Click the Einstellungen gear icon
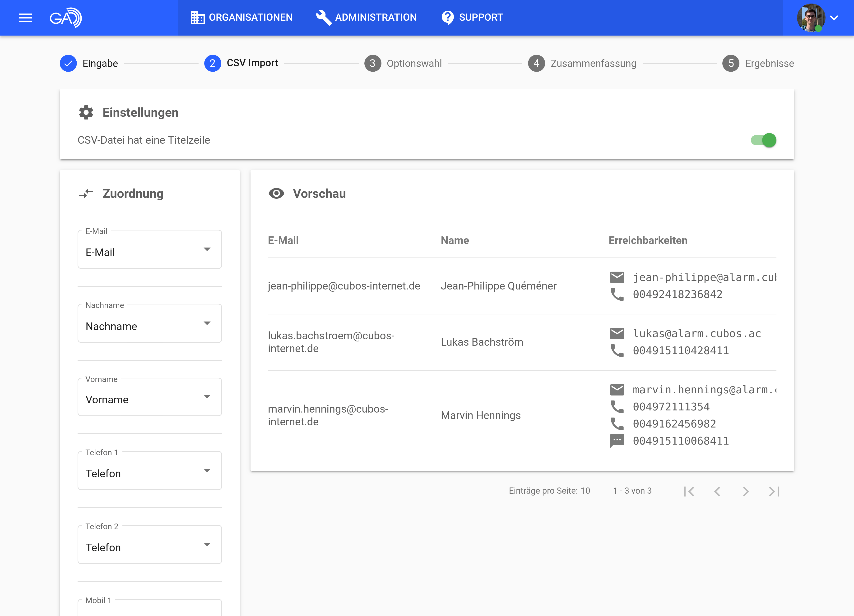Image resolution: width=854 pixels, height=616 pixels. coord(86,113)
